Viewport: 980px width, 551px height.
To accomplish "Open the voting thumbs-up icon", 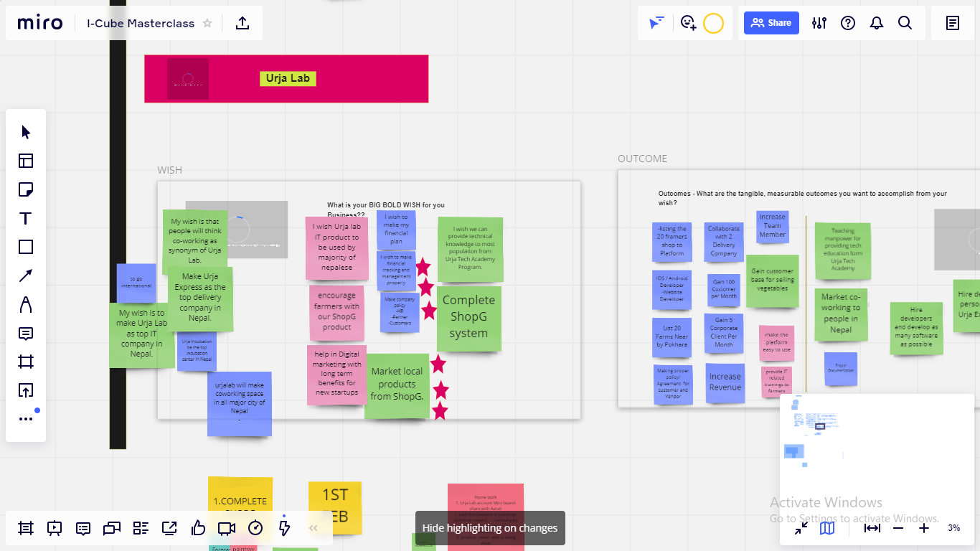I will (x=198, y=528).
